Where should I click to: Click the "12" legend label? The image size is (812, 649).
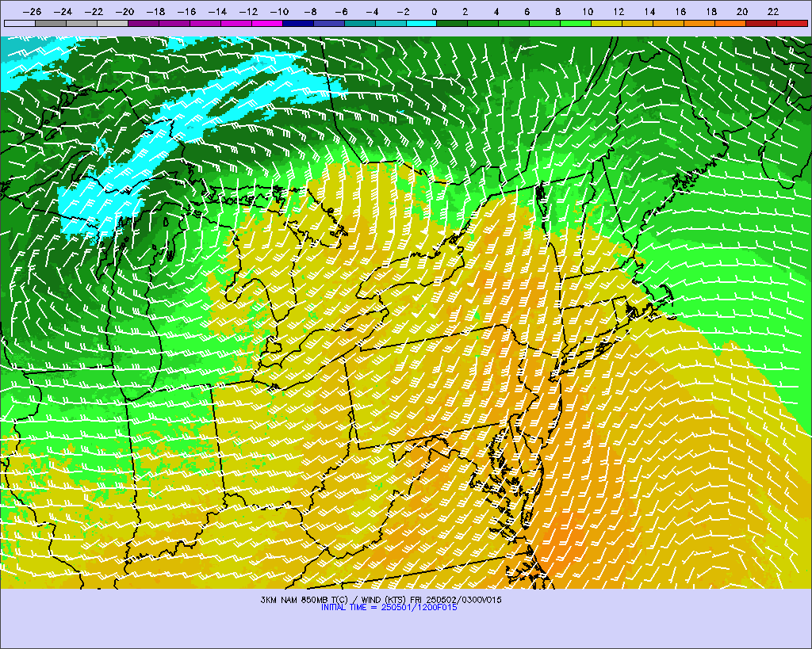(x=619, y=12)
